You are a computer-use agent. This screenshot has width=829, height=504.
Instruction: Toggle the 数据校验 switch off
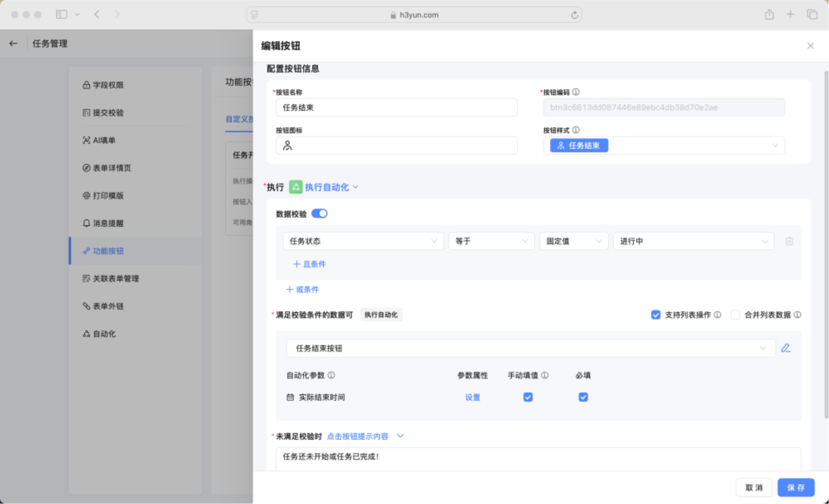point(319,214)
